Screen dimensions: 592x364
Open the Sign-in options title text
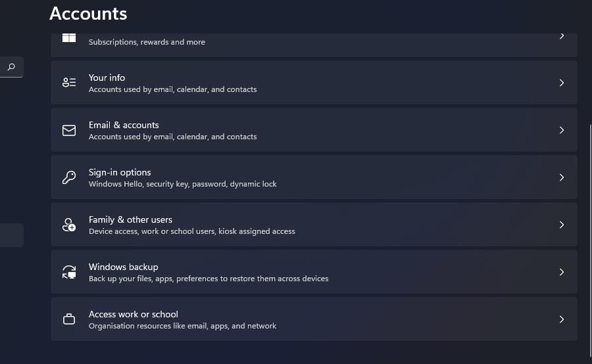(x=120, y=172)
